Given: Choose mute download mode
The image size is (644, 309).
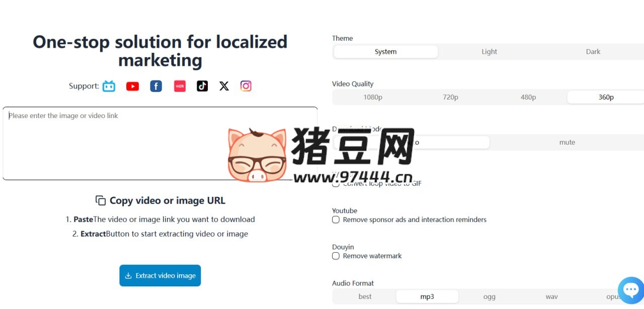Looking at the screenshot, I should click(x=567, y=142).
